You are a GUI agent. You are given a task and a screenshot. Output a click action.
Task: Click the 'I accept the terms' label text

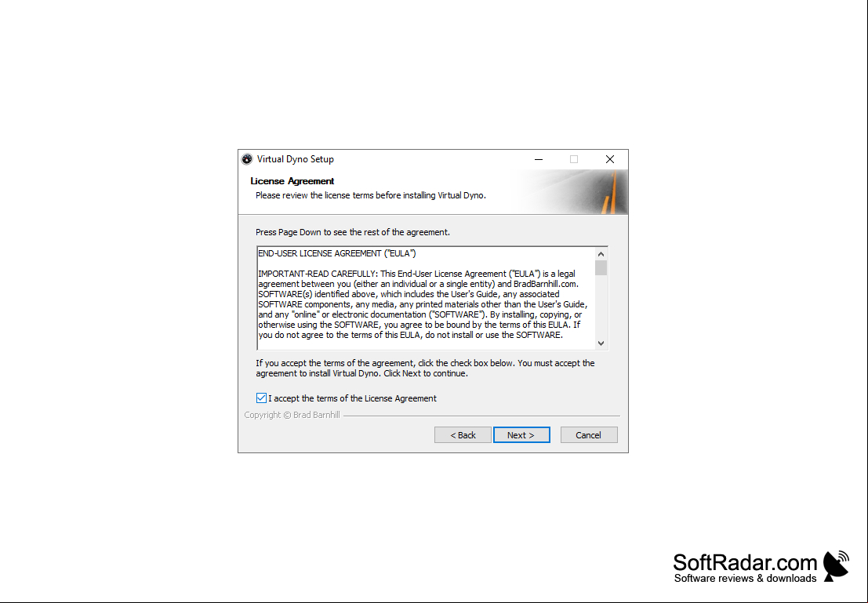click(x=352, y=398)
